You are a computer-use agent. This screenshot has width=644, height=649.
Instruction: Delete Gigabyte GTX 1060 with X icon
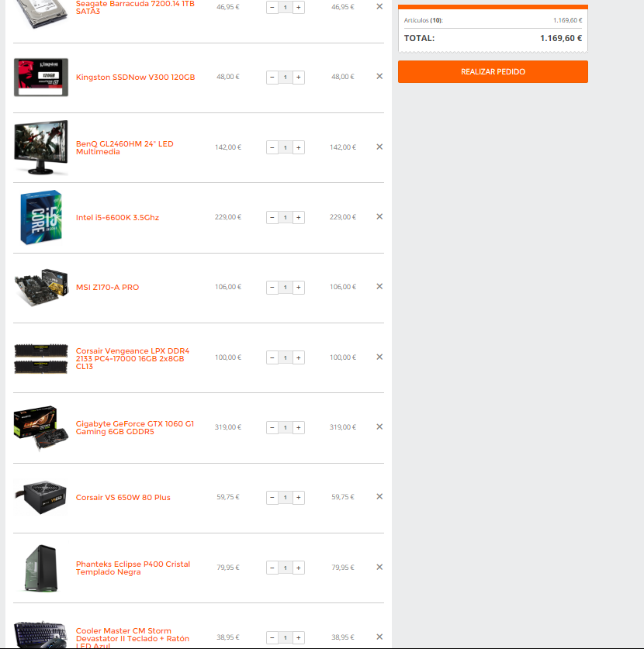(379, 426)
